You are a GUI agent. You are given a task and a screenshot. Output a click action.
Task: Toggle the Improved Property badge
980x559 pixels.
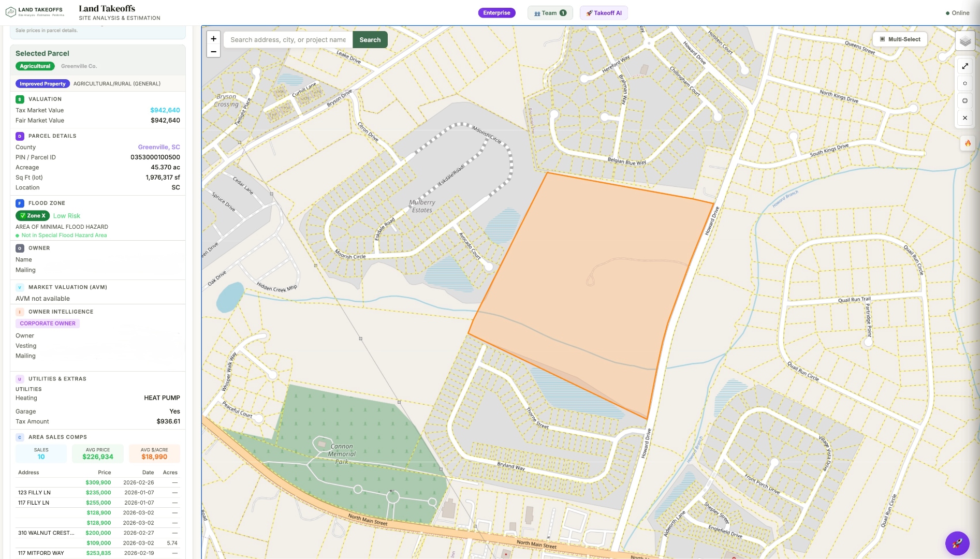click(42, 83)
